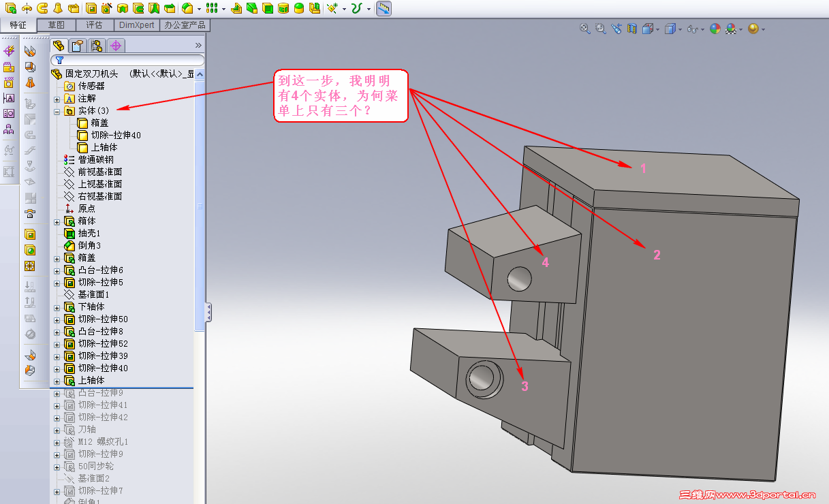Expand manager tabs with » chevron
This screenshot has height=504, width=829.
pos(198,46)
